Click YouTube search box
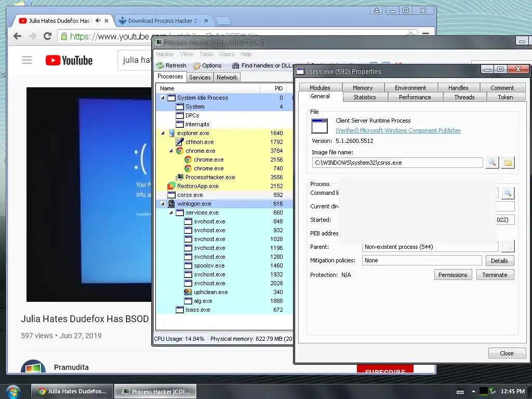Viewport: 532px width, 399px height. tap(135, 60)
